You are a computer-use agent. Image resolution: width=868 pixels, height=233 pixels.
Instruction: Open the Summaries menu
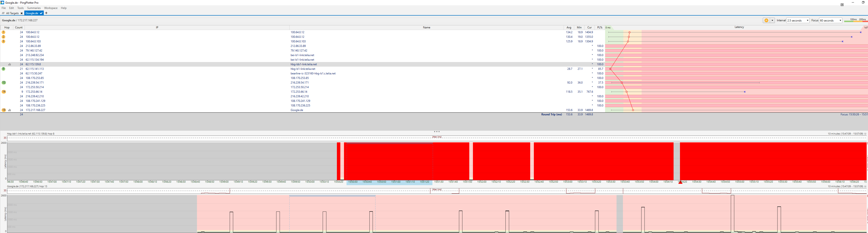coord(34,8)
